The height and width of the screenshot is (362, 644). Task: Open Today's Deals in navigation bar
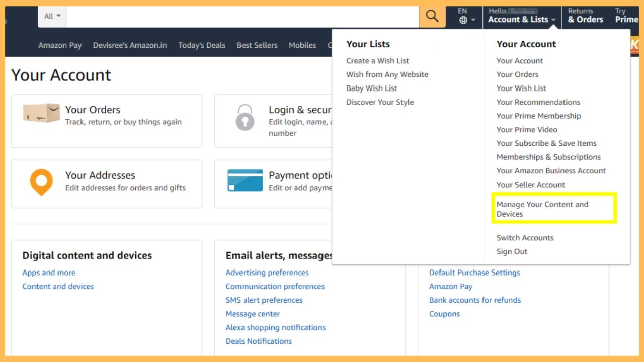coord(202,45)
